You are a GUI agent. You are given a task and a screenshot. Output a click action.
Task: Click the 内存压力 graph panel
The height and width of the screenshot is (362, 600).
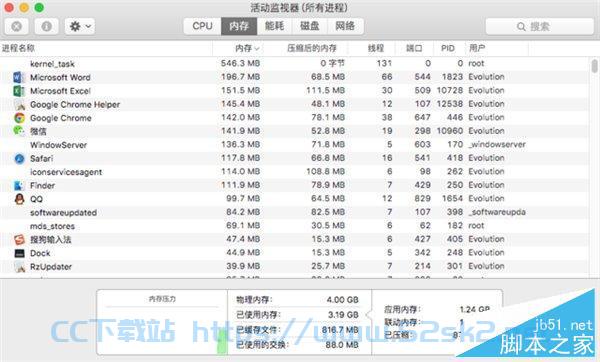point(162,322)
